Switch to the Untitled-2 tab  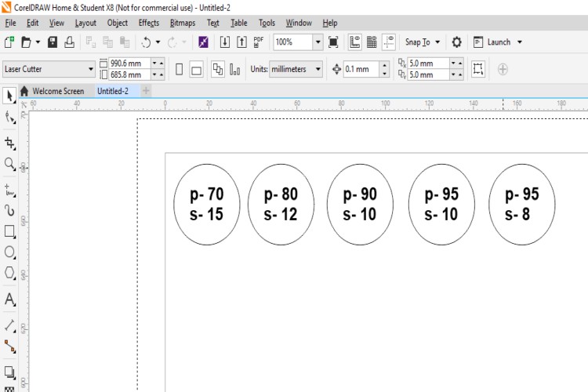tap(113, 91)
